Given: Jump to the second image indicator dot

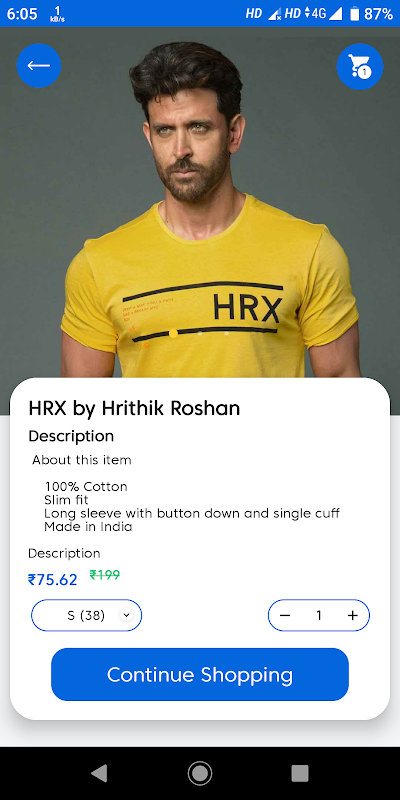Looking at the screenshot, I should point(200,333).
